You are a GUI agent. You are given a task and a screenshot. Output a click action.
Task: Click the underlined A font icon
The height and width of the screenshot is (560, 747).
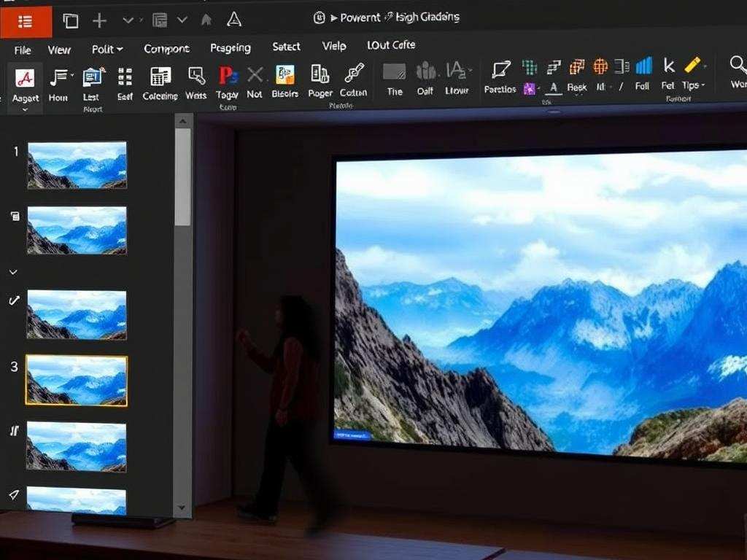(553, 87)
